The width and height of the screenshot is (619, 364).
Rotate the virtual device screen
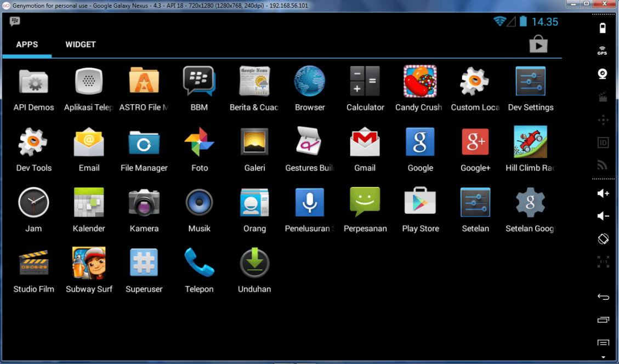tap(603, 239)
